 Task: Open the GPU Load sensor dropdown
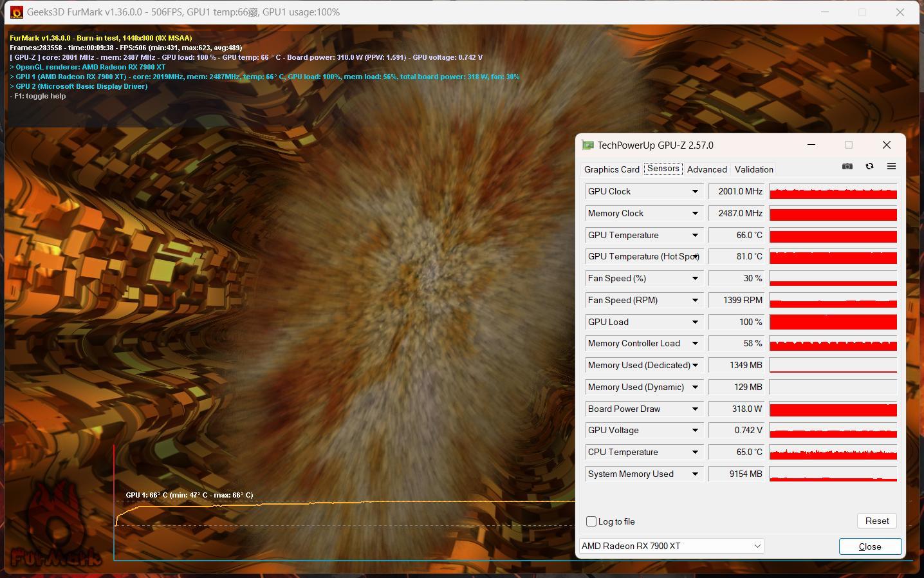coord(695,322)
